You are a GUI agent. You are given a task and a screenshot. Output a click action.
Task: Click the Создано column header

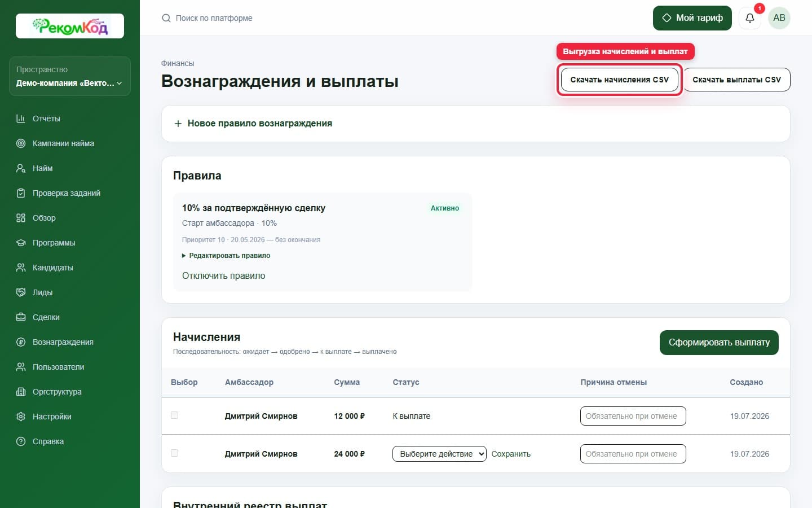747,382
